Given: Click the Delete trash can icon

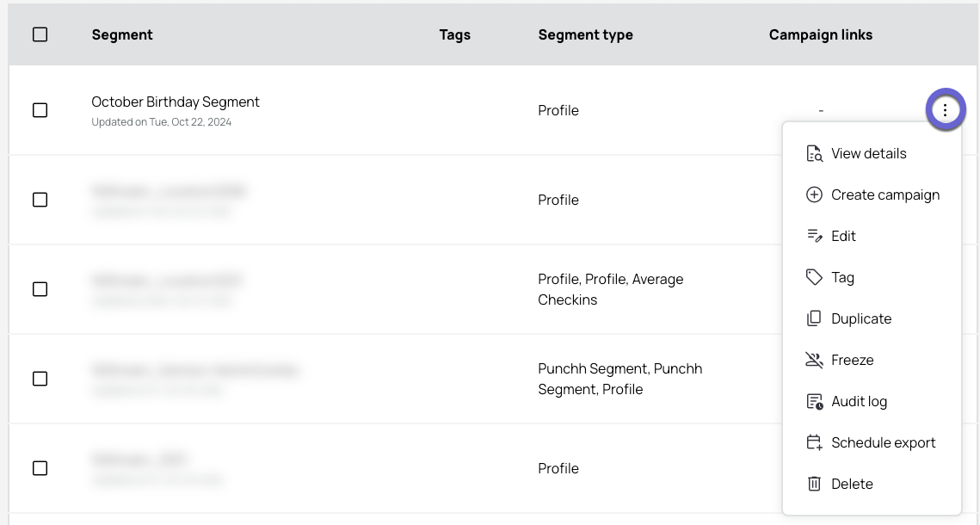Looking at the screenshot, I should 814,484.
